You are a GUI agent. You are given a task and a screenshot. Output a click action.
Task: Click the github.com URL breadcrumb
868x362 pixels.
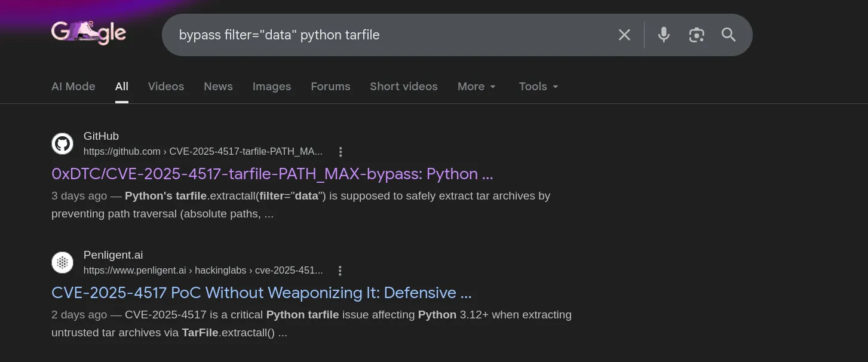point(203,152)
